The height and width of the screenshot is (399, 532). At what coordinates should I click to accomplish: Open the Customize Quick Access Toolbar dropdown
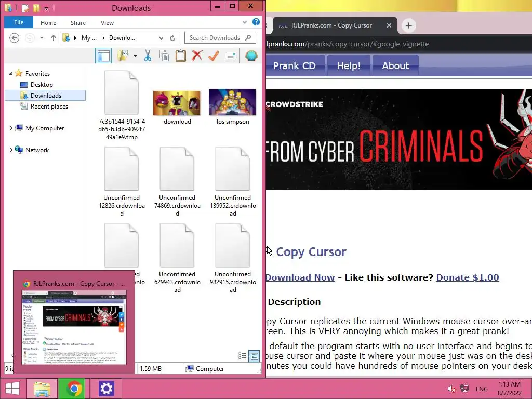[46, 8]
